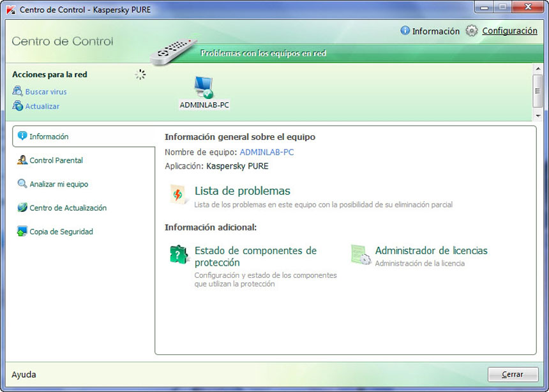Screen dimensions: 549x392
Task: Click the Cerrar button
Action: 513,374
